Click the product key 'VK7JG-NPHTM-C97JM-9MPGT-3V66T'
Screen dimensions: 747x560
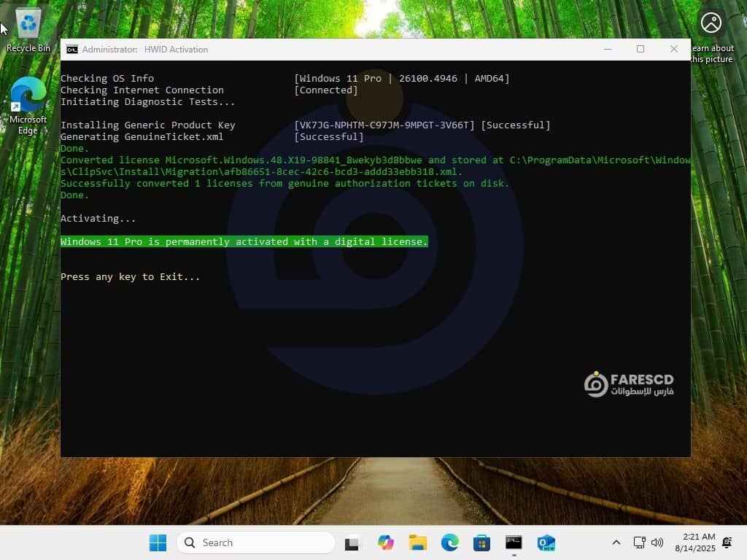384,125
